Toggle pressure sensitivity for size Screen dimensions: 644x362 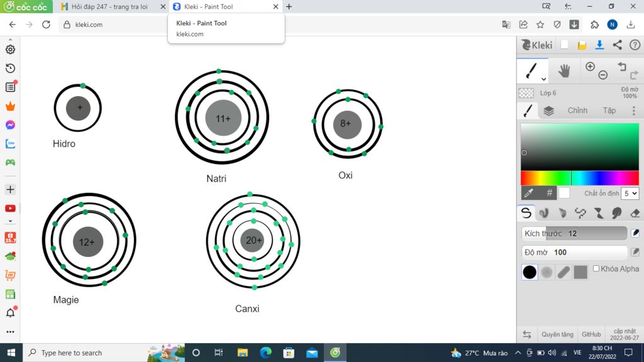(635, 233)
